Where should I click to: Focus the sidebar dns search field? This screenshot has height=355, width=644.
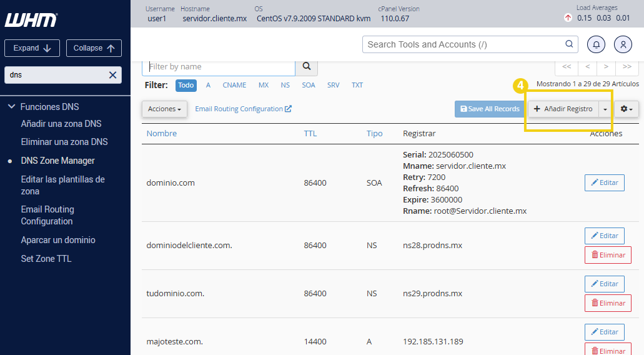(x=63, y=75)
